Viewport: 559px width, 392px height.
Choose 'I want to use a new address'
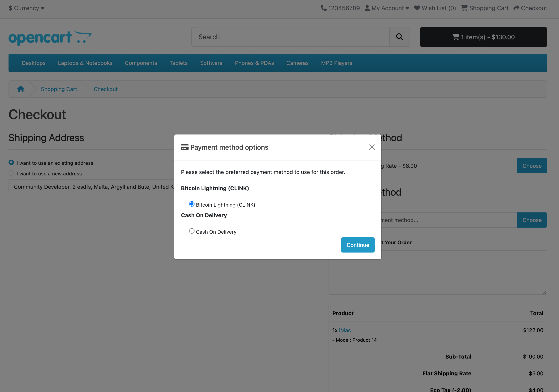[x=11, y=173]
